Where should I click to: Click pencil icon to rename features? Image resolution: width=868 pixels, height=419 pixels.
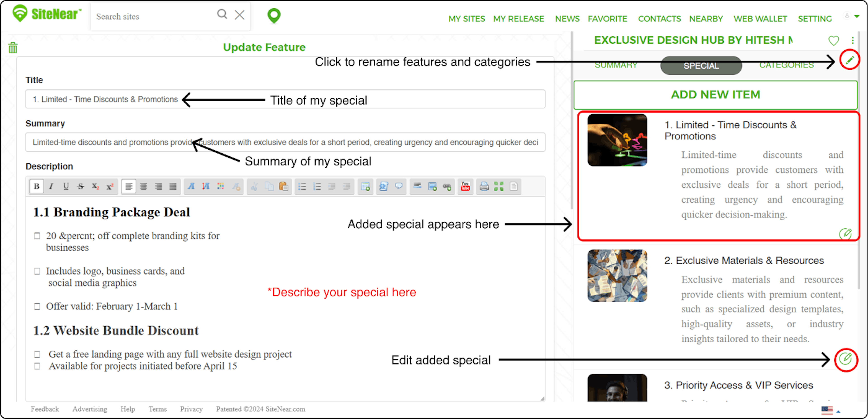tap(849, 60)
